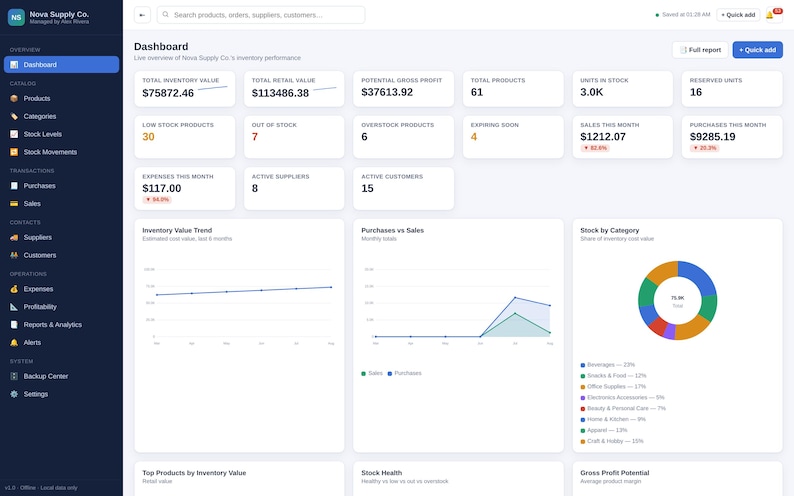The image size is (794, 496).
Task: Click the Saved at 01:28 AM status
Action: tap(683, 15)
